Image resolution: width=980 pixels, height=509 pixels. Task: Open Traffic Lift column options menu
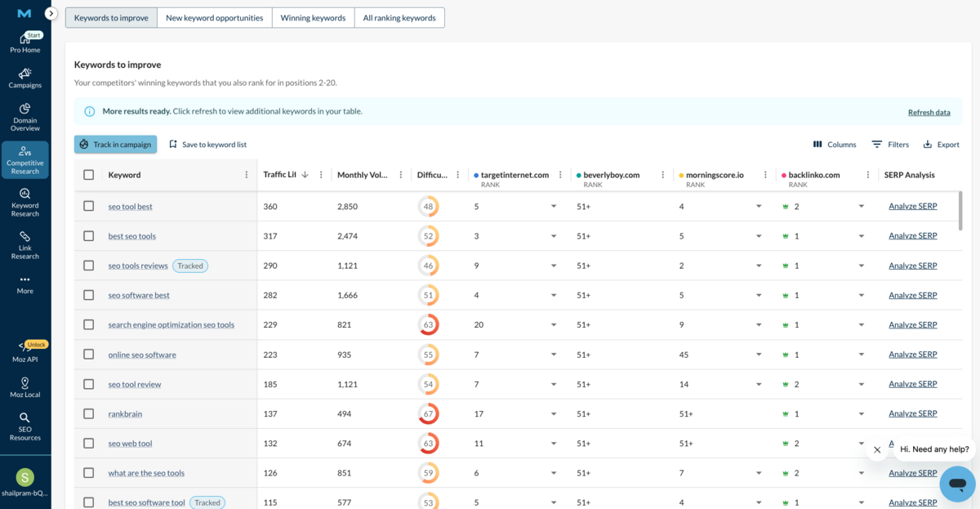[321, 175]
